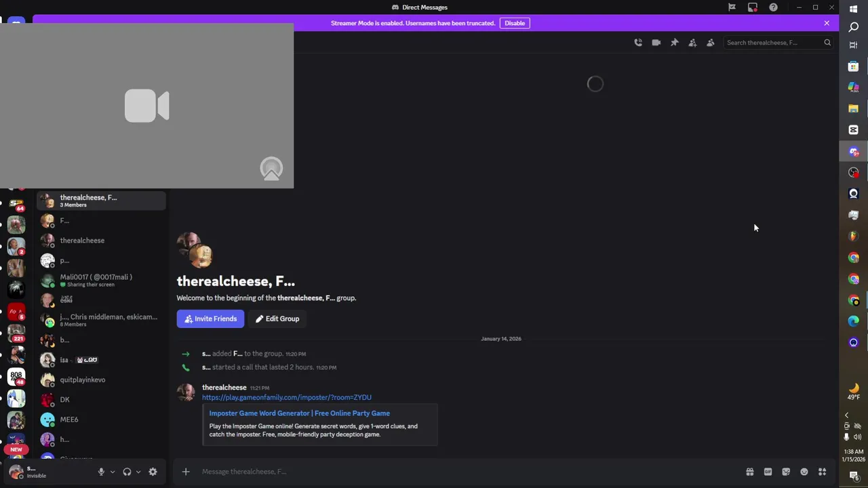Open direct message with p...
868x488 pixels.
[101, 261]
